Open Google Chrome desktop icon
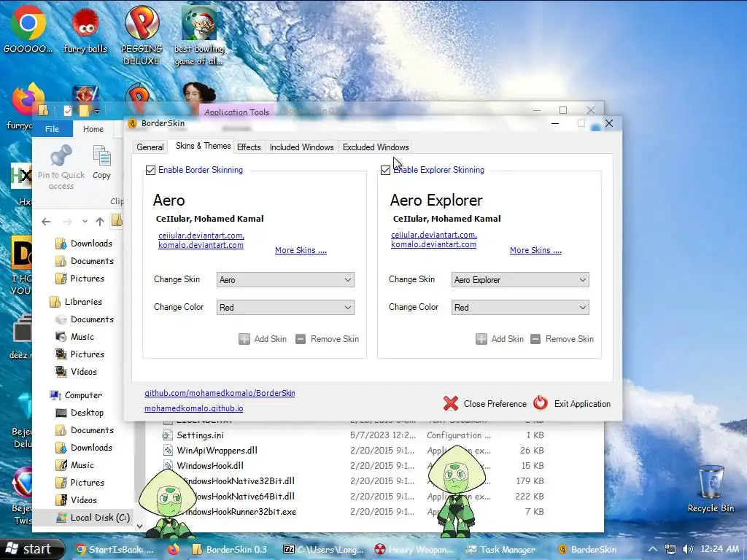Image resolution: width=747 pixels, height=560 pixels. click(x=28, y=29)
